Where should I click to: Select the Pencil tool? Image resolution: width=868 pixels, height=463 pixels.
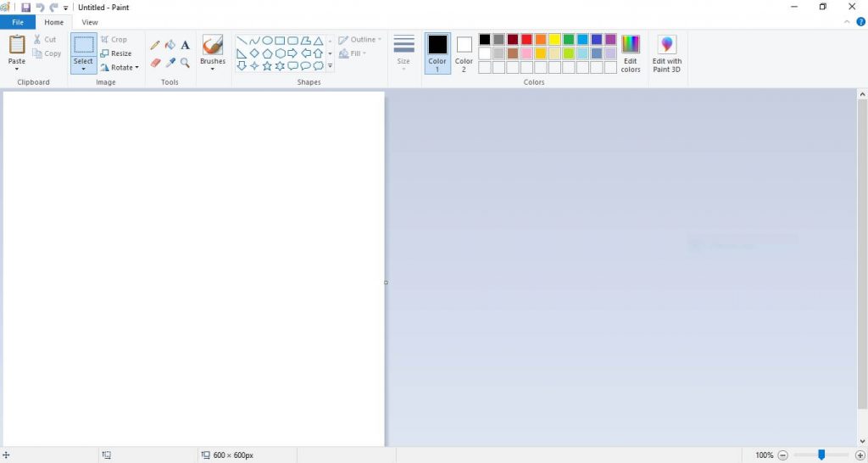pyautogui.click(x=155, y=45)
